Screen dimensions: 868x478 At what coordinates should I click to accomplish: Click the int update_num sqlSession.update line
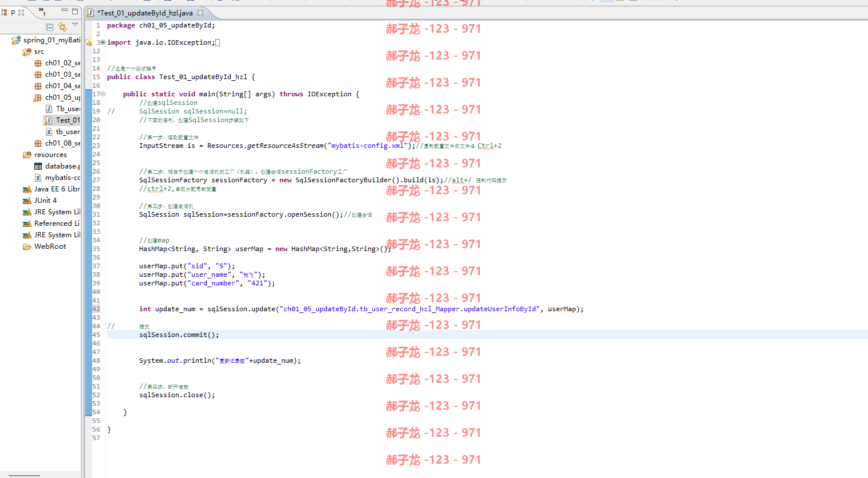coord(361,309)
